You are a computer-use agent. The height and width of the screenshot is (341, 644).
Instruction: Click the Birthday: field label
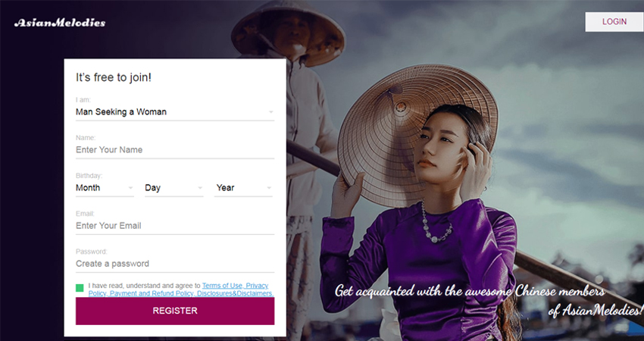click(89, 176)
